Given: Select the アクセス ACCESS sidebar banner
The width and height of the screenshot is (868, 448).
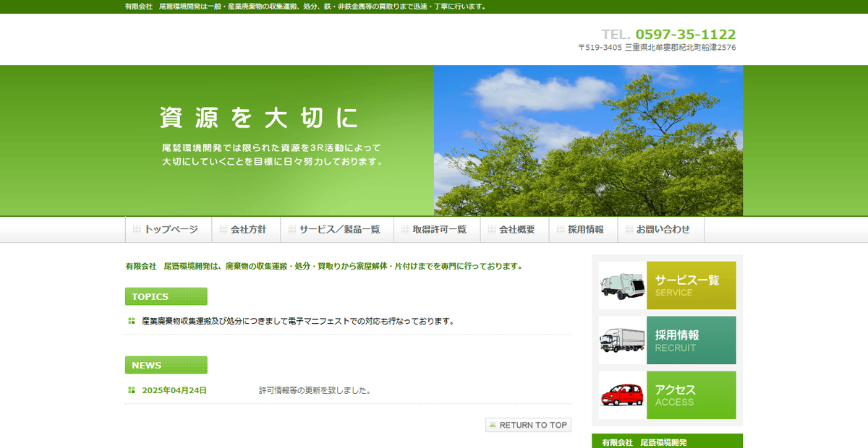Looking at the screenshot, I should pyautogui.click(x=691, y=395).
